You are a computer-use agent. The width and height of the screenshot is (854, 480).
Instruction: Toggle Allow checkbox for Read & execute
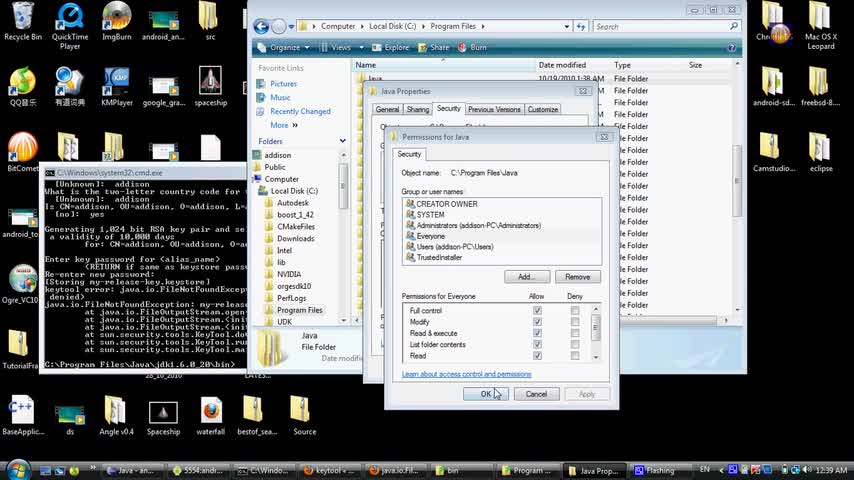[537, 333]
